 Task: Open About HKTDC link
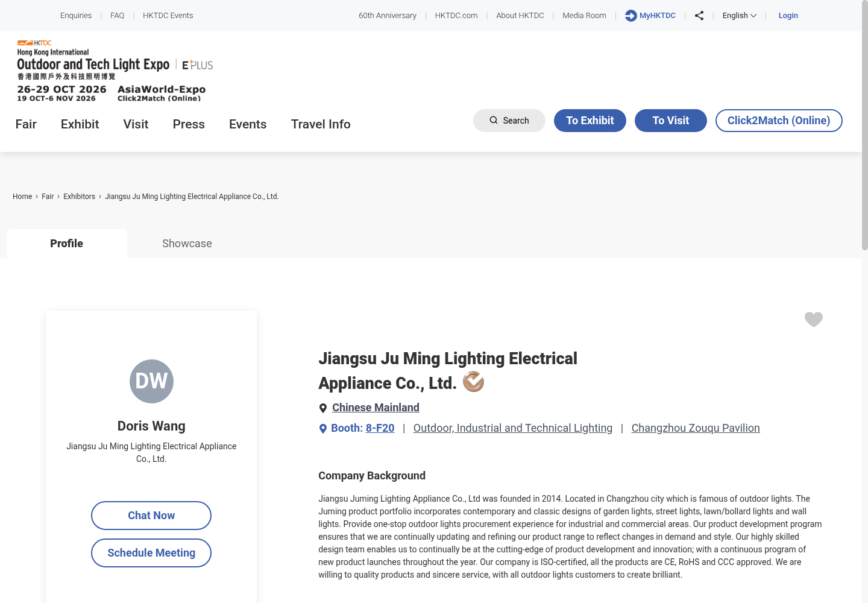(x=520, y=16)
